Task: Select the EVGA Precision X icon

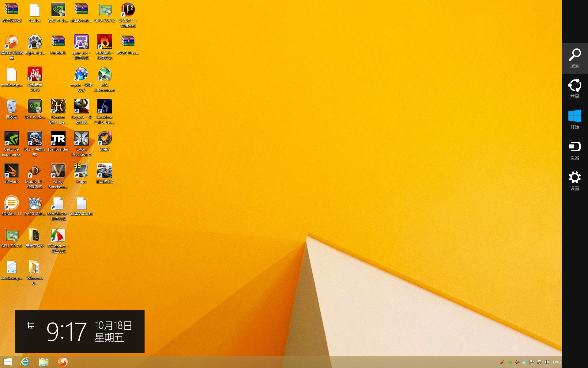Action: coord(81,144)
